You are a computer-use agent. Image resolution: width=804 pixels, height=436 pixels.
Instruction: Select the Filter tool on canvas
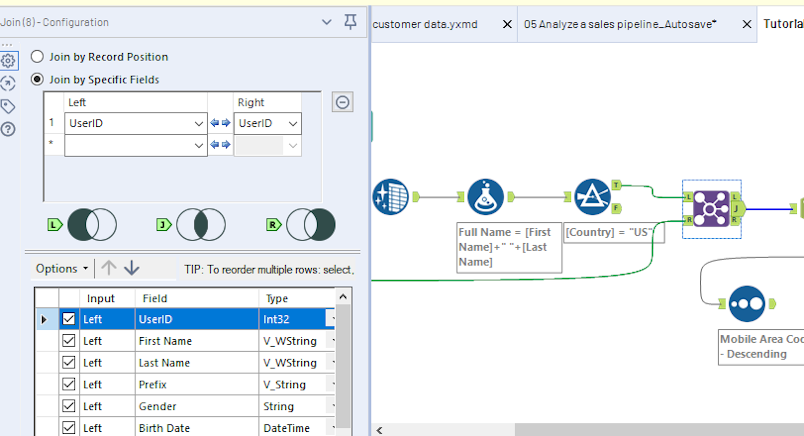coord(592,196)
